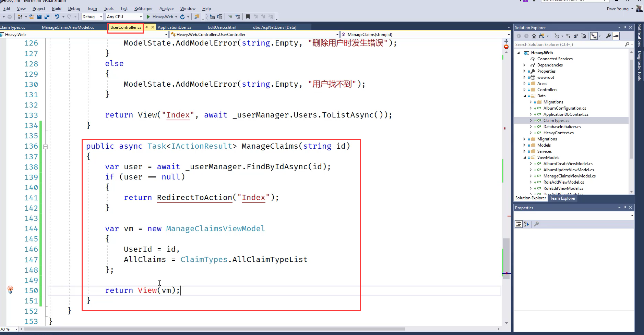Switch to Team Explorer tab
644x335 pixels.
(x=562, y=198)
